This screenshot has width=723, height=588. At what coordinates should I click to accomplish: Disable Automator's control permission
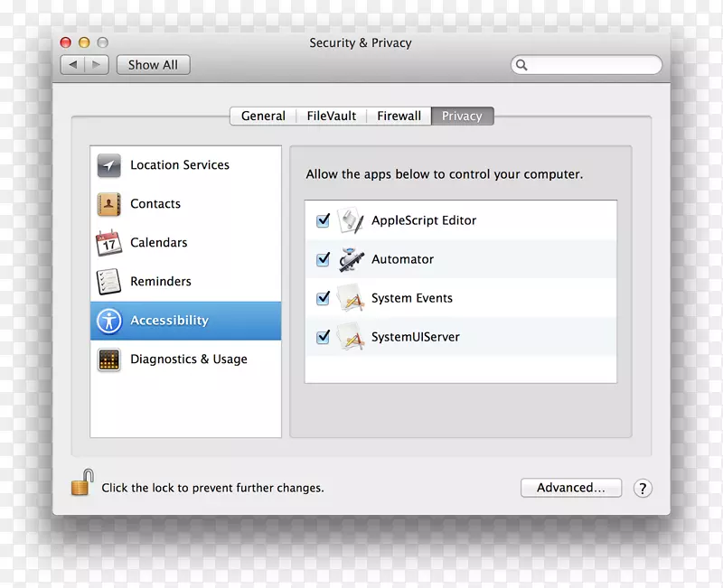point(323,259)
